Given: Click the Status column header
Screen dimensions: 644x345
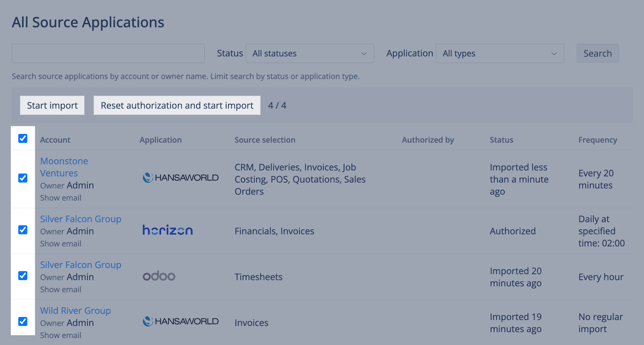Looking at the screenshot, I should [x=501, y=140].
